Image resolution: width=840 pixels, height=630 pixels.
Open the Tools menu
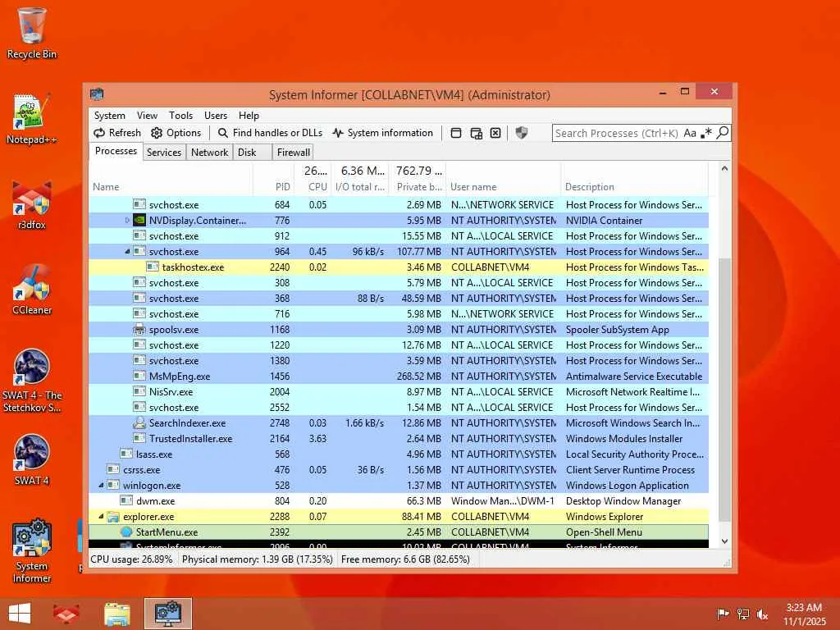coord(180,116)
